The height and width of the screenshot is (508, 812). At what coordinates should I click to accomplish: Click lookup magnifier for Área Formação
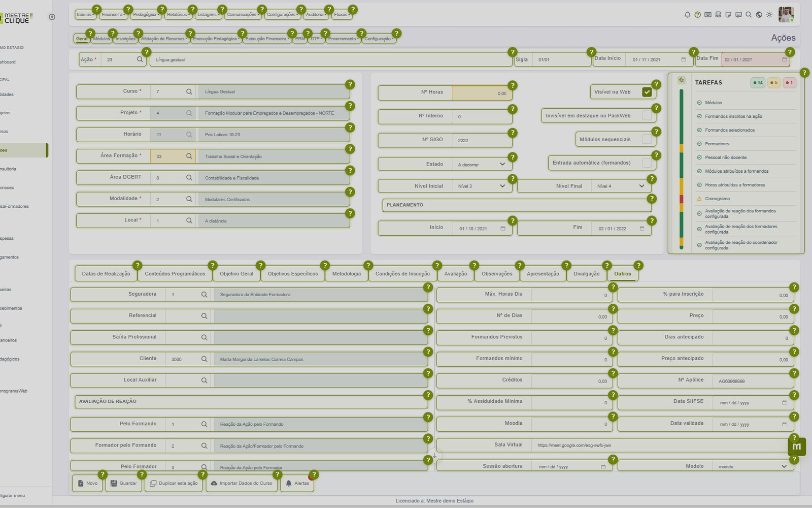coord(189,156)
